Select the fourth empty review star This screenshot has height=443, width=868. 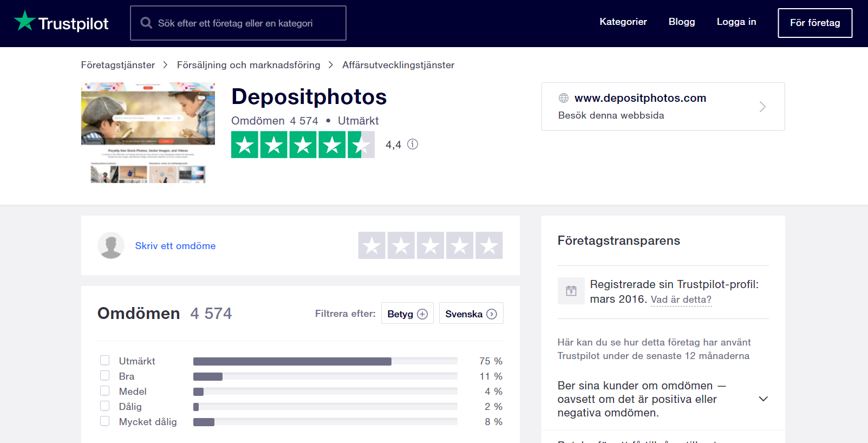coord(460,245)
